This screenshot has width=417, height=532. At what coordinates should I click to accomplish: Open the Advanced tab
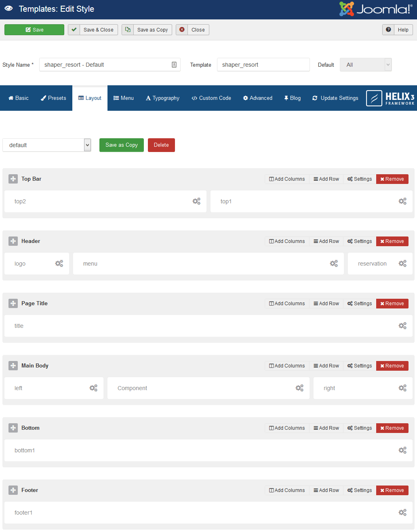click(x=258, y=98)
